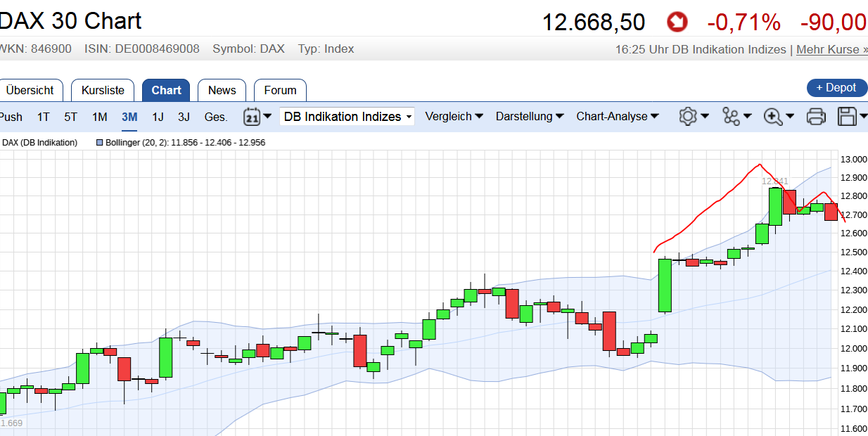Viewport: 868px width, 436px height.
Task: Click the Bollinger legend color square
Action: click(99, 143)
